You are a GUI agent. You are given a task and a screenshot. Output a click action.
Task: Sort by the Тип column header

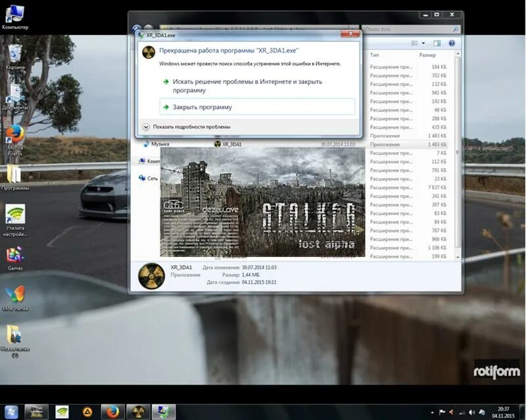[374, 55]
